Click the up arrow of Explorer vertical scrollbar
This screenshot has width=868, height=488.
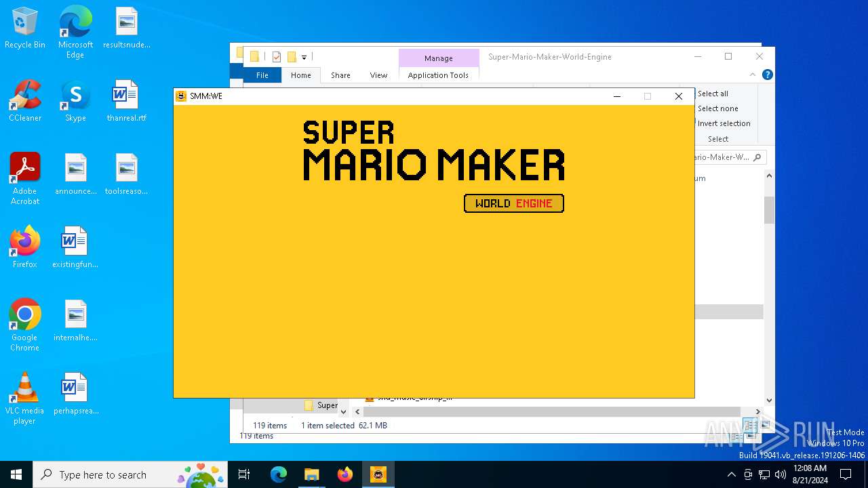[769, 176]
